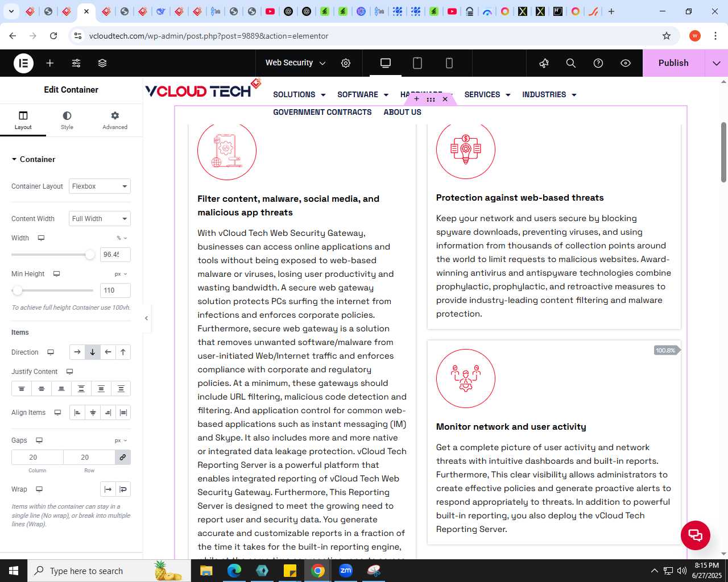The width and height of the screenshot is (728, 582).
Task: Open Microsoft Edge from taskbar
Action: tap(234, 571)
